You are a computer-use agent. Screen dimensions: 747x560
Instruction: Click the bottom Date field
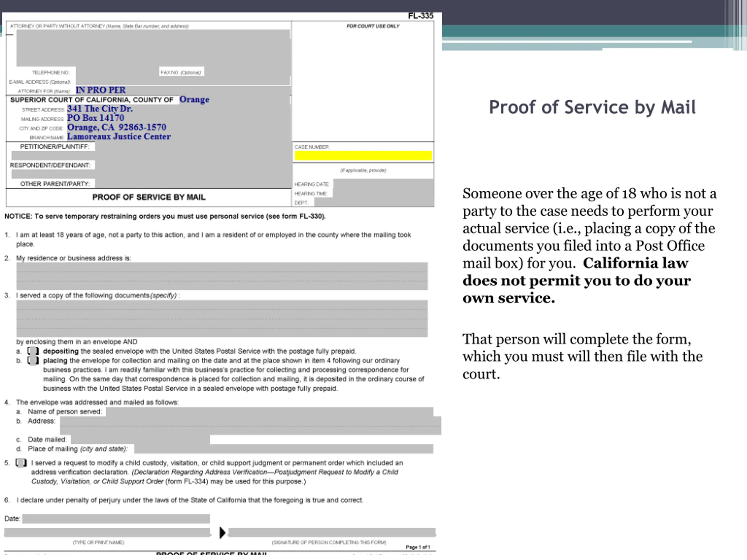(x=116, y=519)
